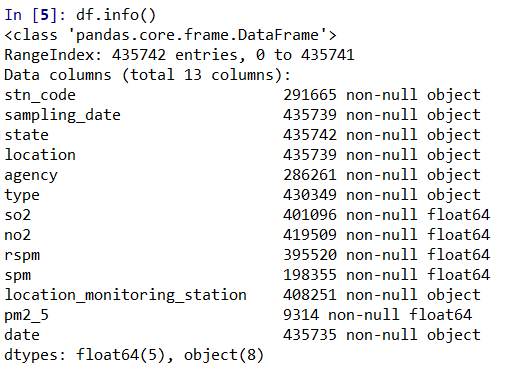Screen dimensions: 508x366
Task: Click the type column name
Action: point(22,195)
